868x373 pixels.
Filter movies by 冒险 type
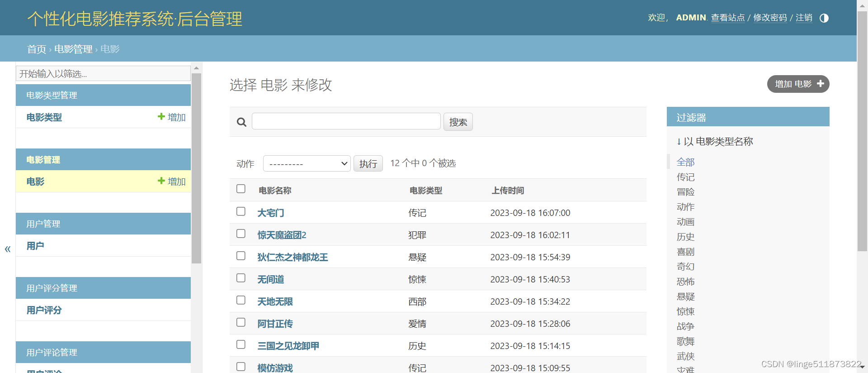tap(685, 192)
